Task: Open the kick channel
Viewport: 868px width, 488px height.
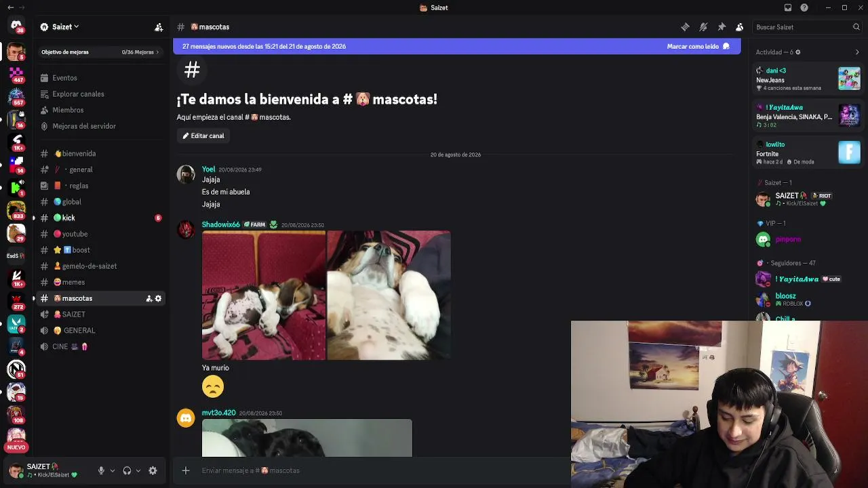Action: [x=100, y=218]
